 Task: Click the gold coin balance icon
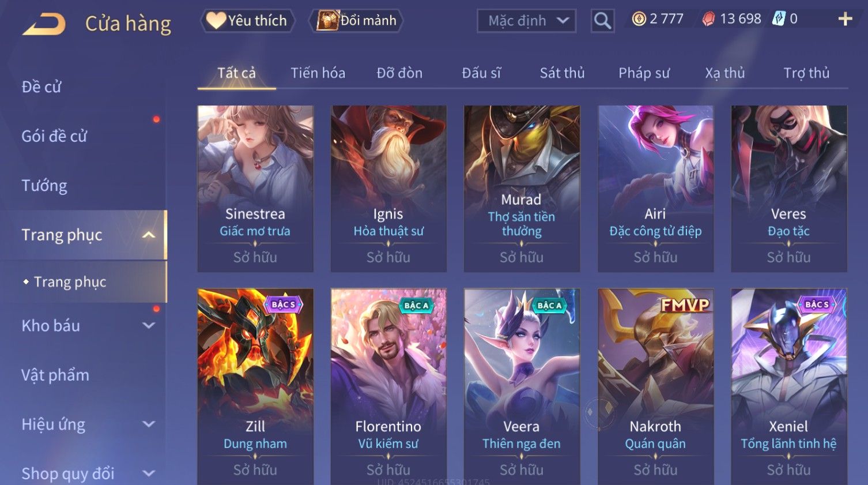coord(639,19)
